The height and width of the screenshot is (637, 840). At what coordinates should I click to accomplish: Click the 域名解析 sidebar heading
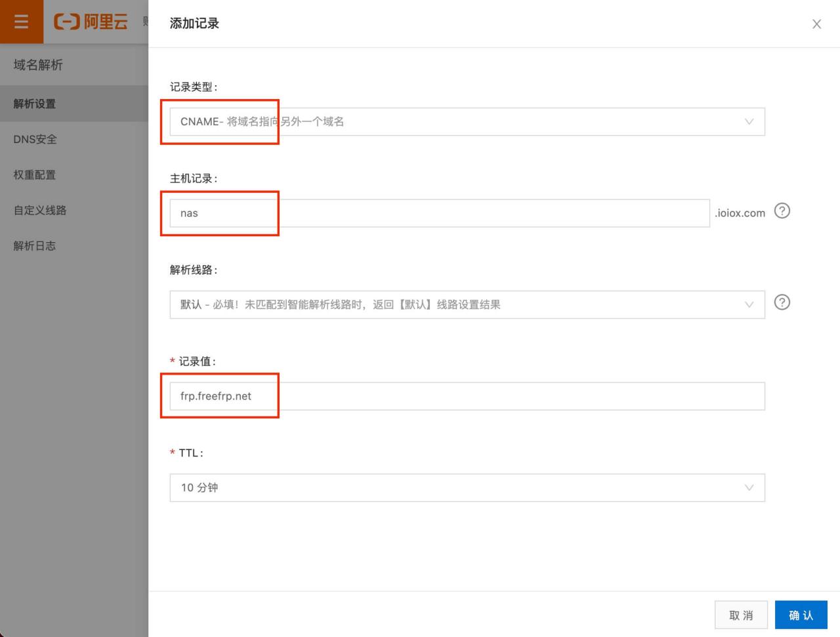pos(38,64)
